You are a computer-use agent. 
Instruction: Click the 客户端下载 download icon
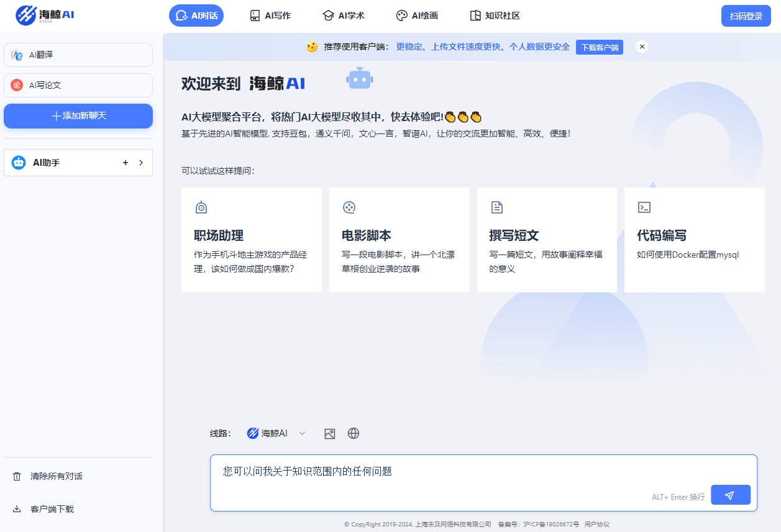click(x=17, y=509)
